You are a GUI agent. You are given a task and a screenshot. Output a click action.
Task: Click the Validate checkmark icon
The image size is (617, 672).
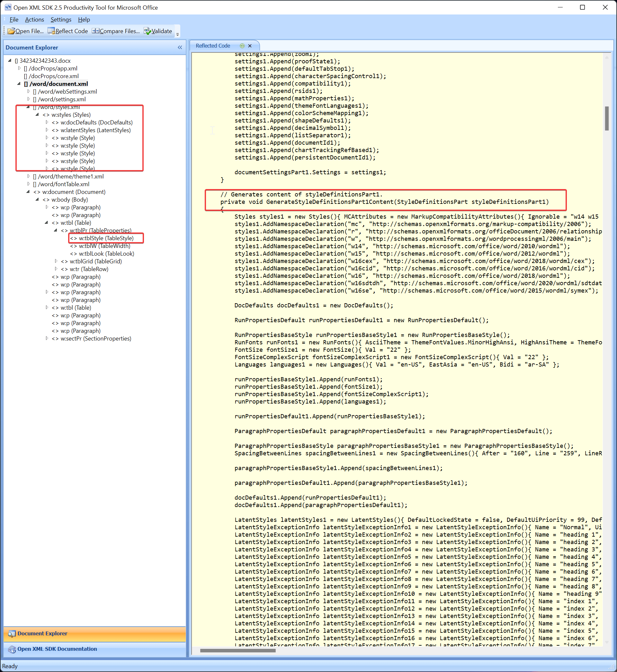147,31
